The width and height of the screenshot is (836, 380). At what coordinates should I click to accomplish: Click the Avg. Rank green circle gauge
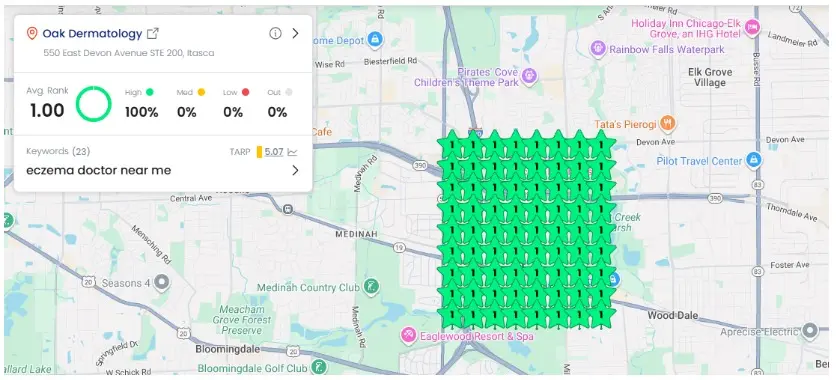(94, 104)
